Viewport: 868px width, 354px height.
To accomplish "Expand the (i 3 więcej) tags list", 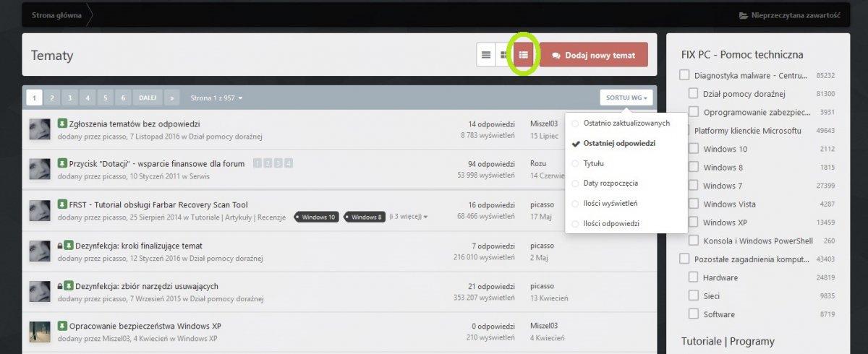I will 408,217.
